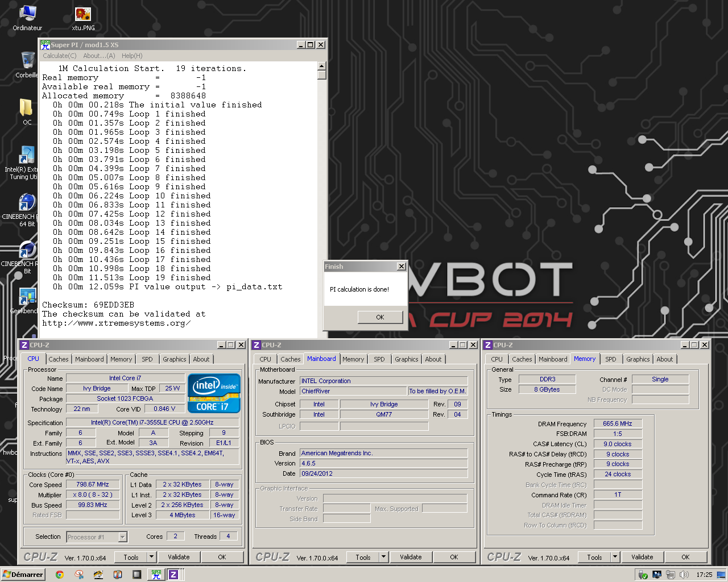Open the Ordinateur desktop icon
Image resolution: width=728 pixels, height=582 pixels.
[x=27, y=18]
